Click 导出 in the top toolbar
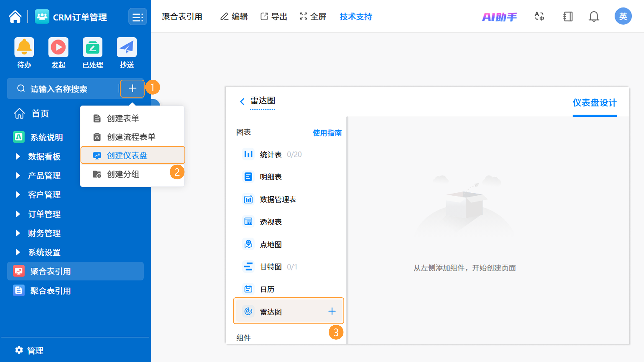 point(274,17)
